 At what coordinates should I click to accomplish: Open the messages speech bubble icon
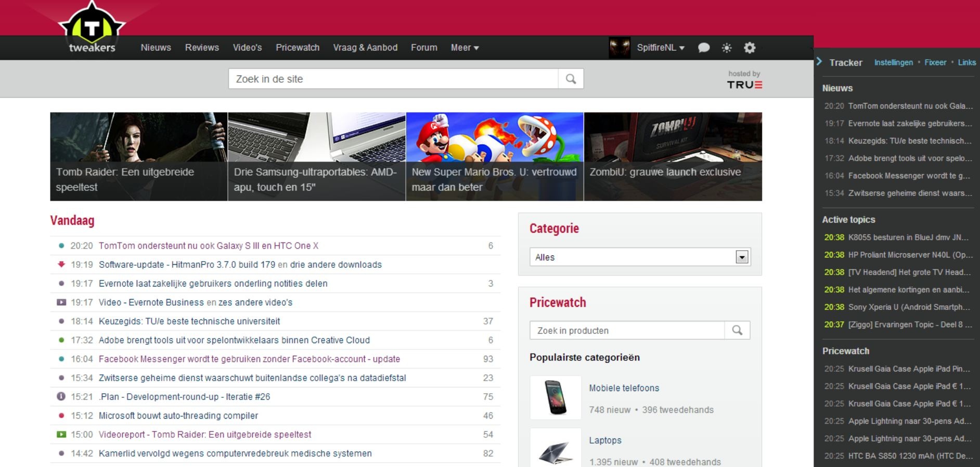704,48
